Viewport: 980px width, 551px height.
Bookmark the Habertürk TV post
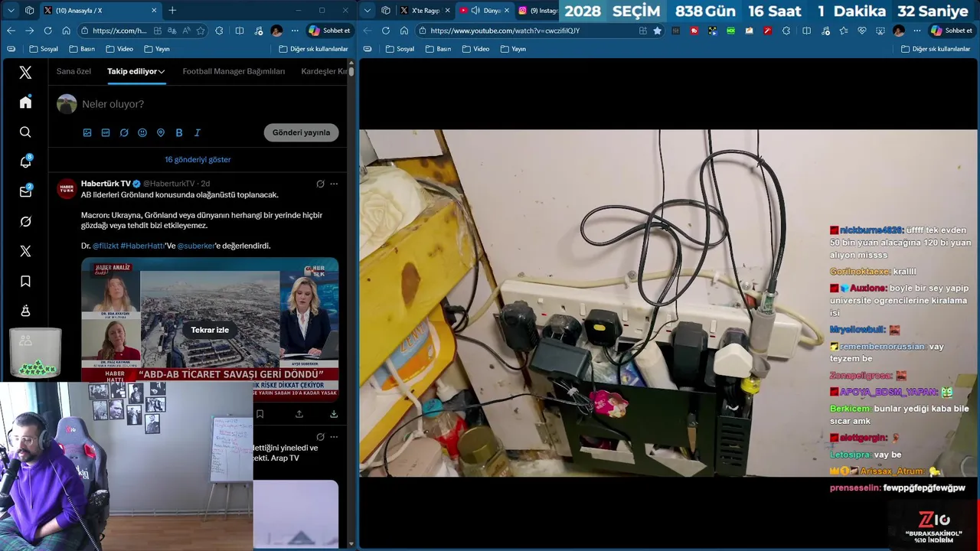[260, 414]
